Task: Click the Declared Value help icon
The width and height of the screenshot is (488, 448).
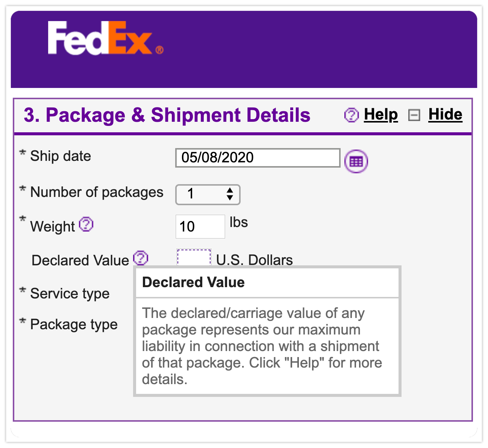Action: coord(141,258)
